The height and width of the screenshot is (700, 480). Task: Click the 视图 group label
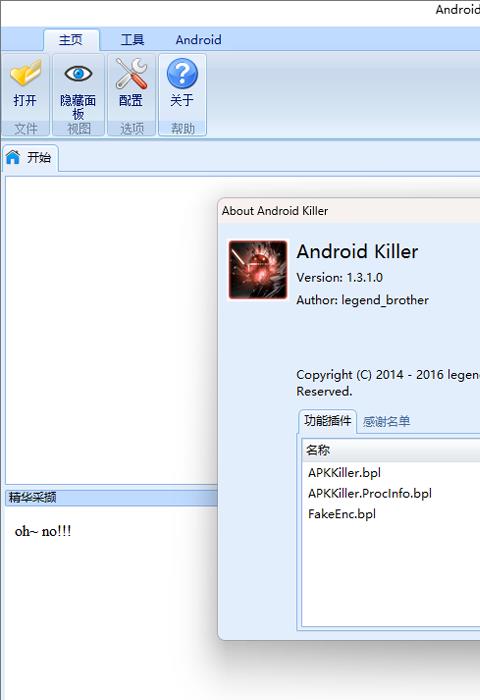pos(79,129)
